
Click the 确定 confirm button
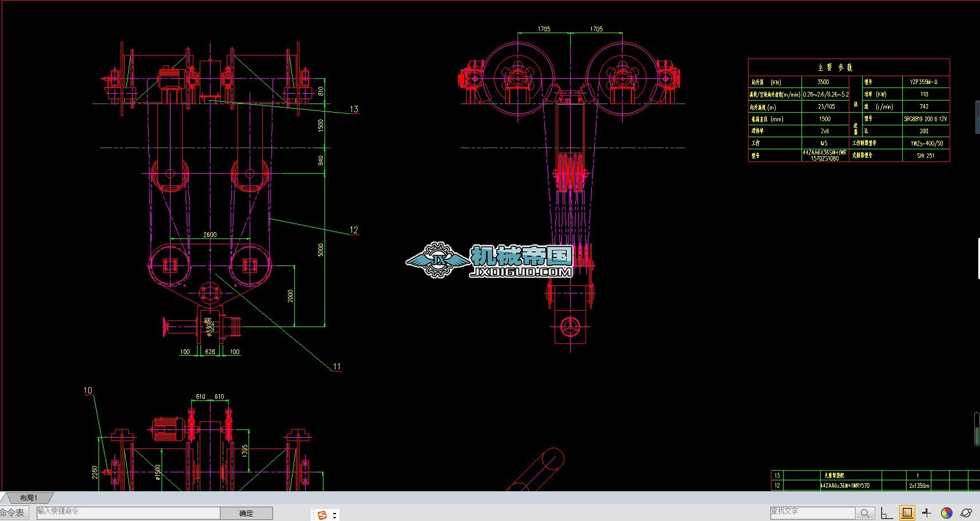246,513
